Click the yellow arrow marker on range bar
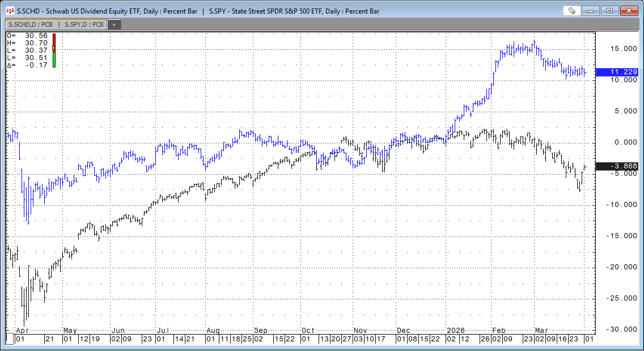Image resolution: width=644 pixels, height=351 pixels. 54,49
